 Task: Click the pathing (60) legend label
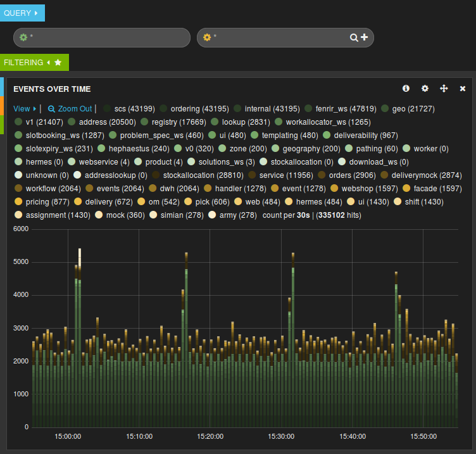click(377, 149)
